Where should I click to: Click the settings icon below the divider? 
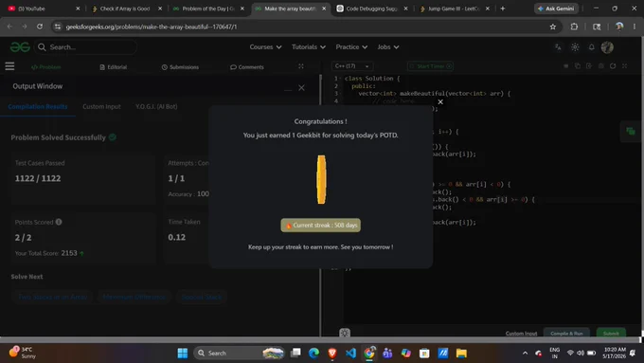tap(345, 333)
